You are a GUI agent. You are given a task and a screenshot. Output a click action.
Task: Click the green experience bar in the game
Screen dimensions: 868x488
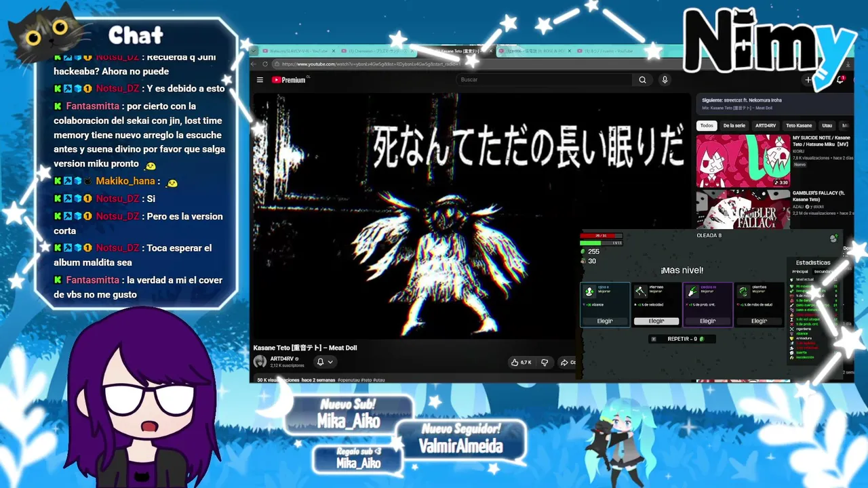pyautogui.click(x=601, y=243)
